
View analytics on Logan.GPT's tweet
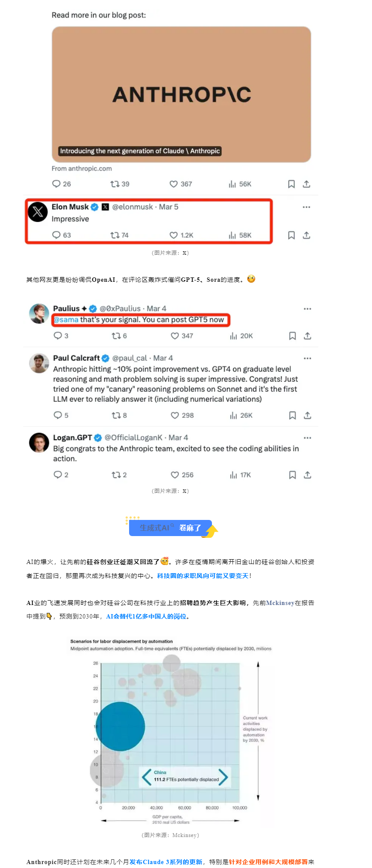click(233, 475)
